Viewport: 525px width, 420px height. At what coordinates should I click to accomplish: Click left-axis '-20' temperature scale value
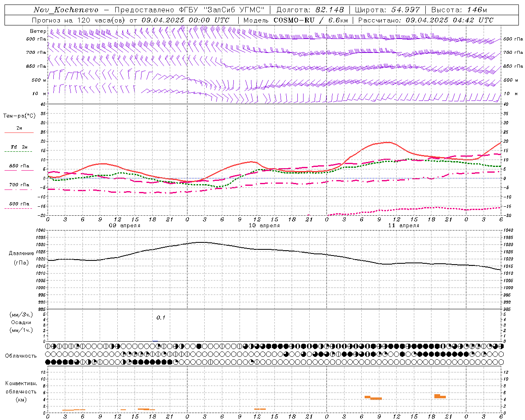click(x=42, y=215)
